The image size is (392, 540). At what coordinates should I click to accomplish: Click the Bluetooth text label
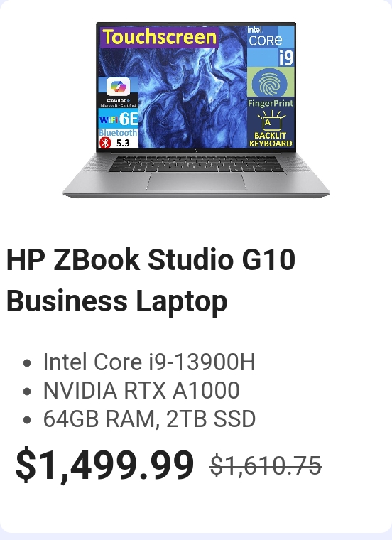(x=118, y=133)
